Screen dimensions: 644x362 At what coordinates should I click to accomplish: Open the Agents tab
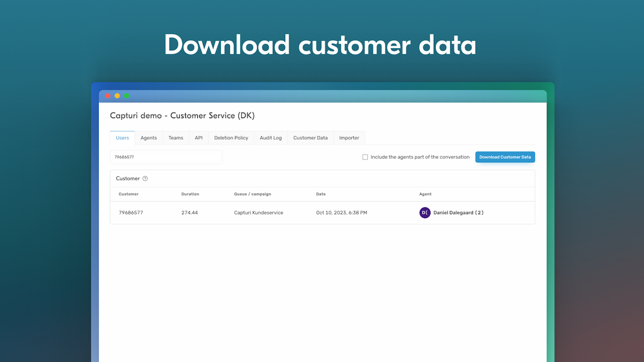[x=148, y=138]
